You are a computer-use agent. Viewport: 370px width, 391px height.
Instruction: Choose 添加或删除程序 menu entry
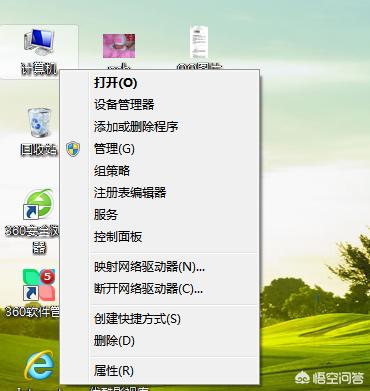point(160,127)
